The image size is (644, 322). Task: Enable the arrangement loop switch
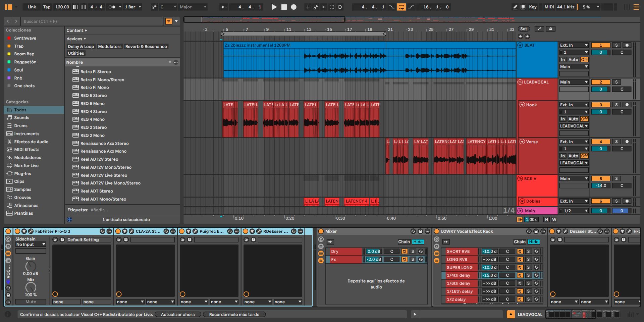401,7
